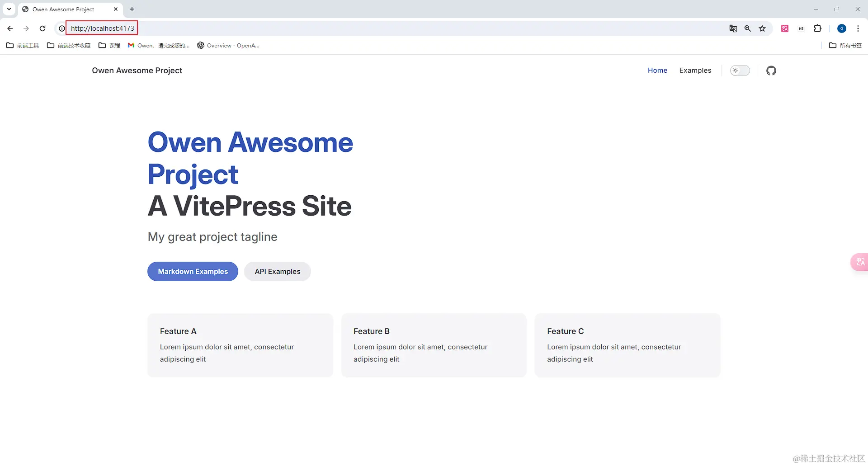Go back with the browser back arrow

(10, 28)
